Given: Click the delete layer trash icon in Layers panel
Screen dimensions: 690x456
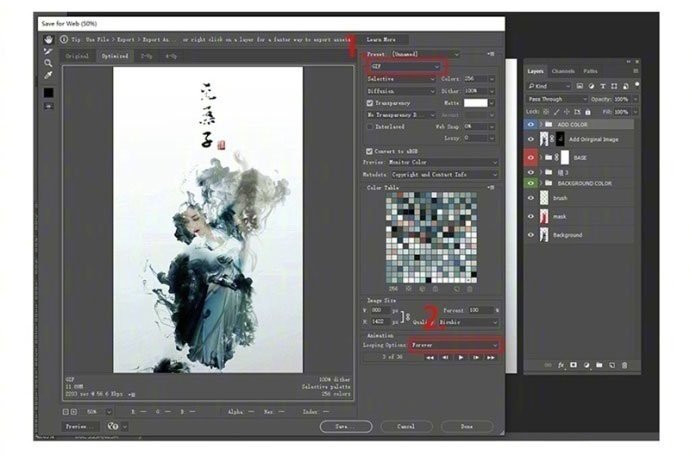Looking at the screenshot, I should tap(624, 365).
